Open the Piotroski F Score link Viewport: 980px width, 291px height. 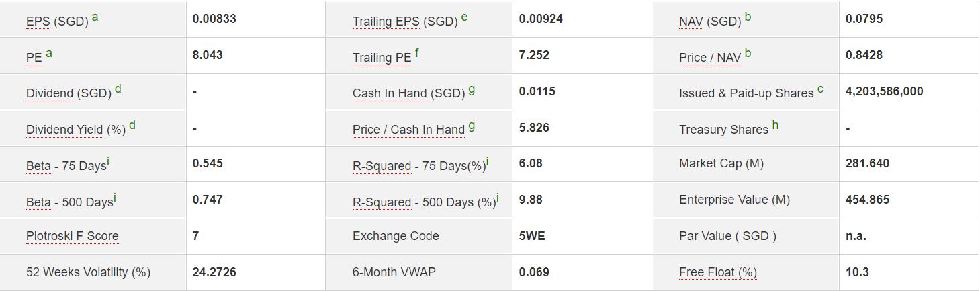coord(72,236)
